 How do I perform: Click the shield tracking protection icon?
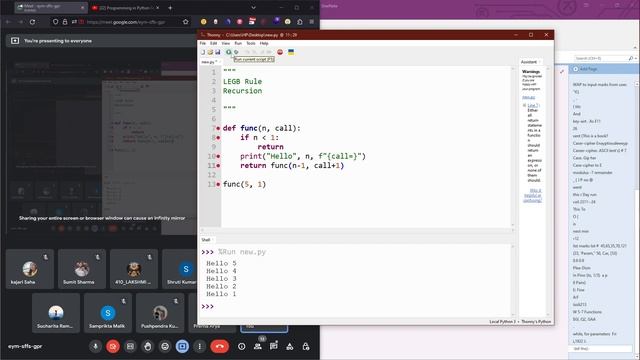(x=56, y=22)
